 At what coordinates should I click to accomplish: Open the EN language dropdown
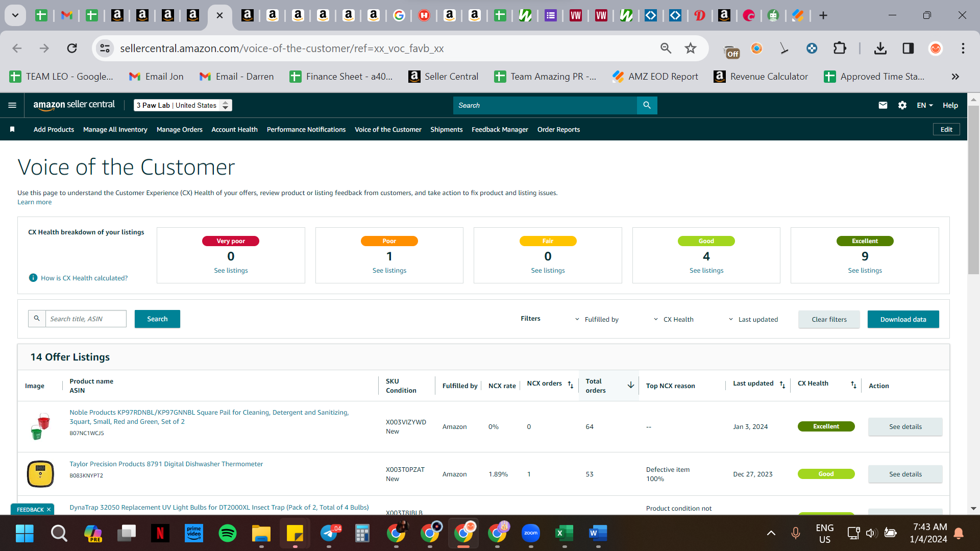pyautogui.click(x=924, y=105)
